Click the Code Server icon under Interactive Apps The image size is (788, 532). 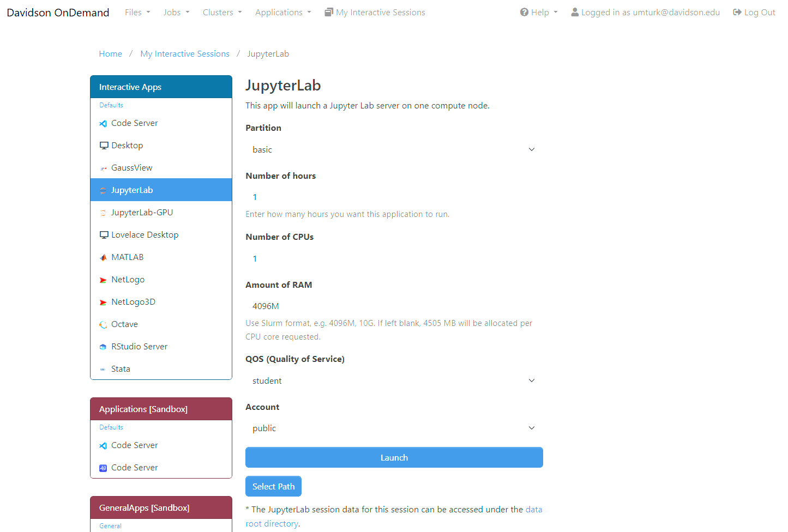pyautogui.click(x=103, y=124)
